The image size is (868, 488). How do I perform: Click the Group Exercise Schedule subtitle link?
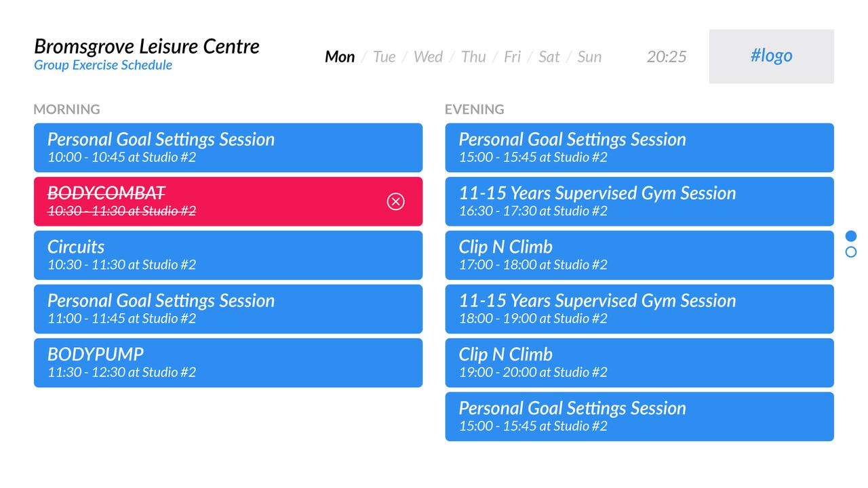coord(103,65)
